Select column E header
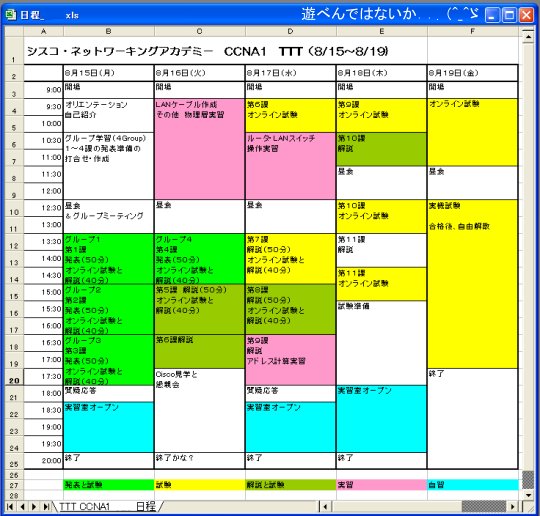This screenshot has width=540, height=516. pyautogui.click(x=382, y=31)
